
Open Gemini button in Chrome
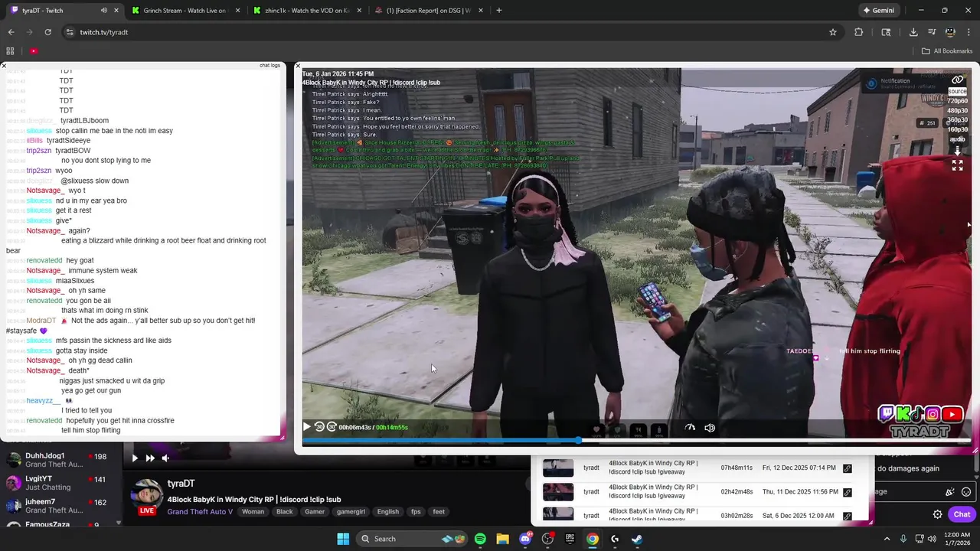click(878, 11)
